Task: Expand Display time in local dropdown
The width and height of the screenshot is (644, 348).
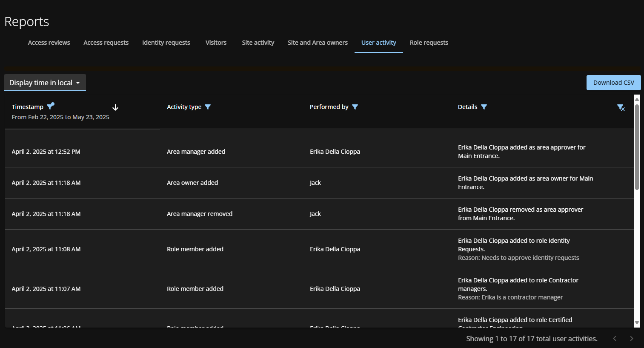Action: click(45, 83)
